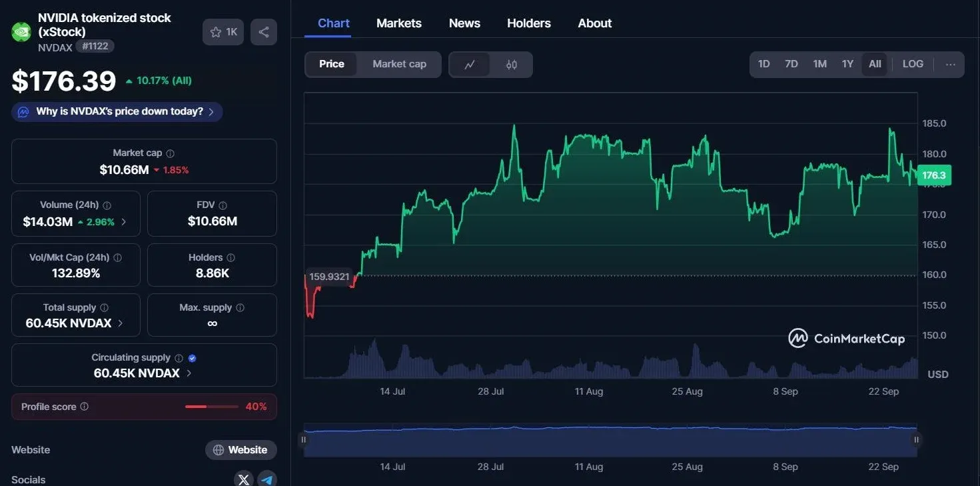Click the NVDAX ticker symbol text

[55, 47]
